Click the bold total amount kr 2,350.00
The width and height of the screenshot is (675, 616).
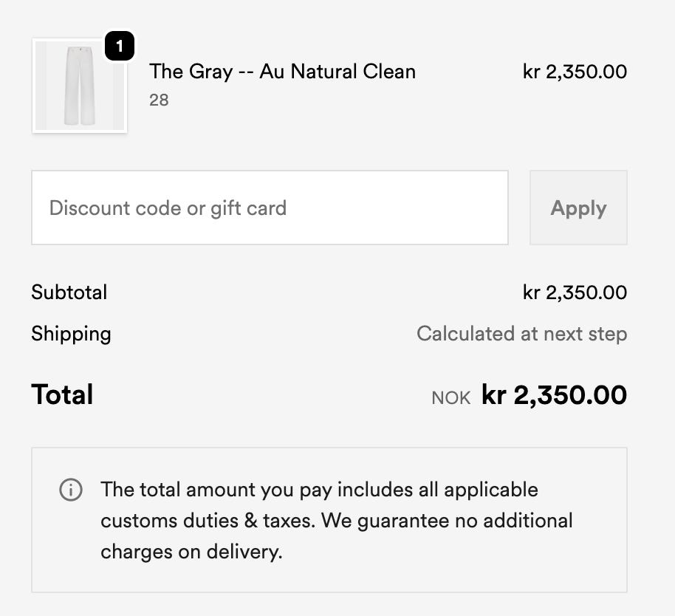click(x=554, y=394)
